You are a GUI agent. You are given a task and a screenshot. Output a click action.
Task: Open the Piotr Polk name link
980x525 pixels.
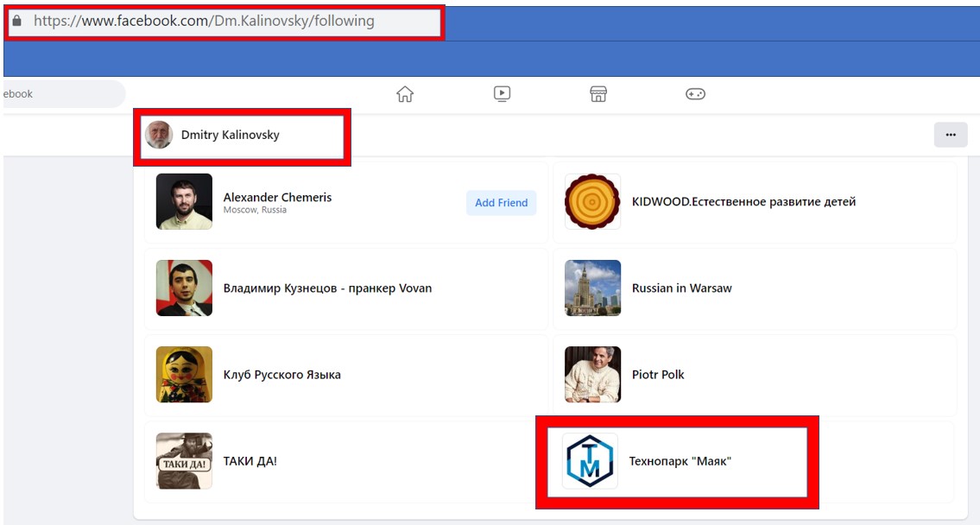[x=658, y=375]
